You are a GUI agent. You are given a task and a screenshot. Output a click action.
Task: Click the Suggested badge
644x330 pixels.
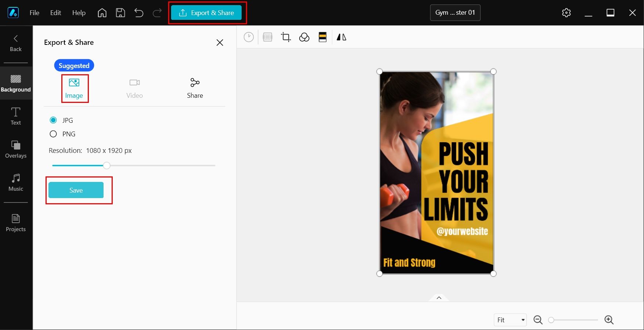(74, 65)
